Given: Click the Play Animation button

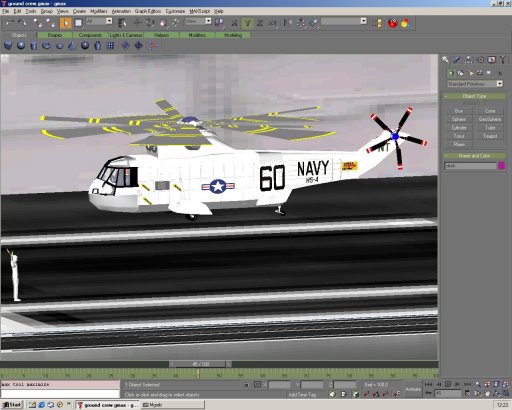Looking at the screenshot, I should (x=448, y=384).
